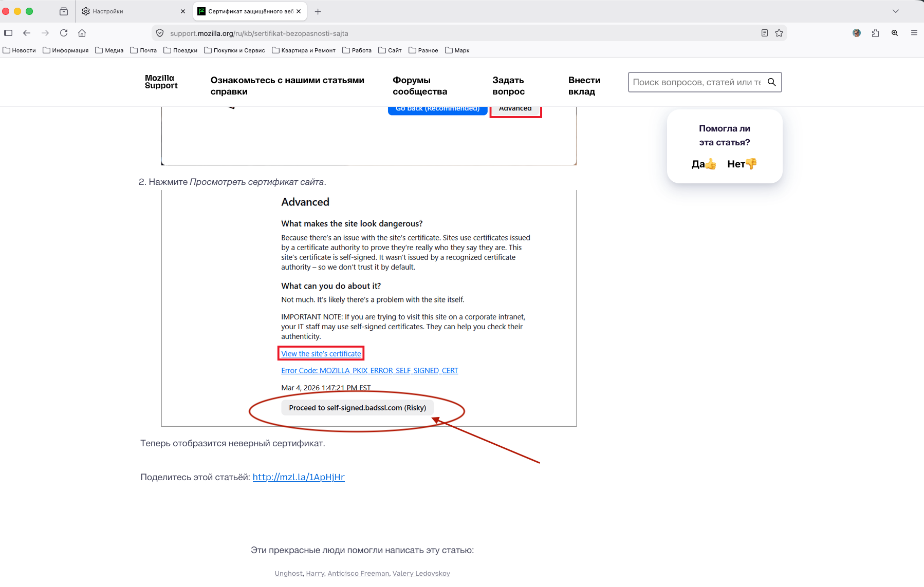Go back to the previous page
Screen dimensions: 924x587
pyautogui.click(x=27, y=33)
